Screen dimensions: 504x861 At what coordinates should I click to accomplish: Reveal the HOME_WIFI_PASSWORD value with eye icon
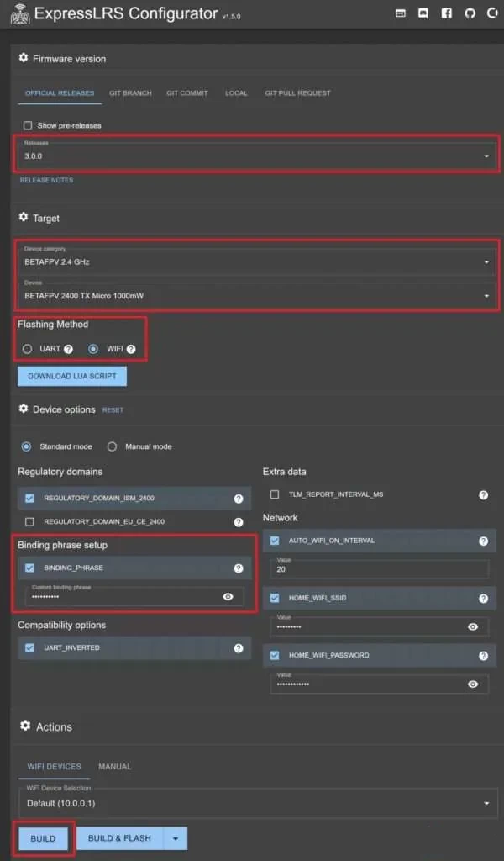473,684
